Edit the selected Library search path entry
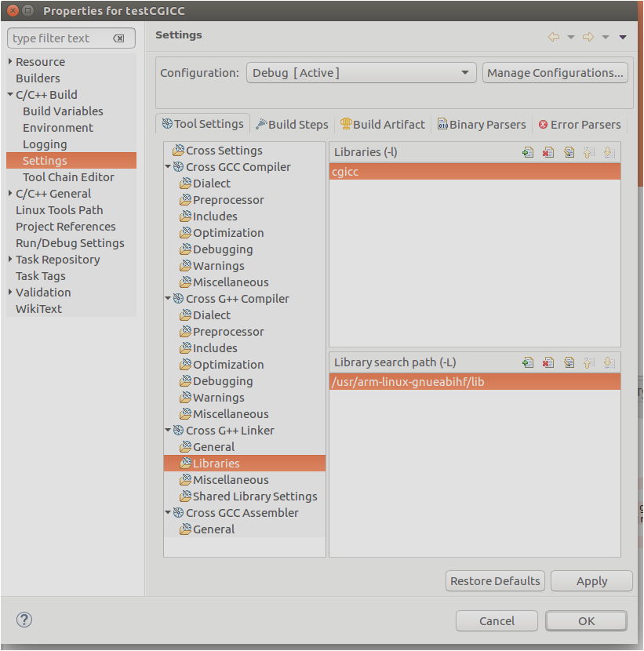This screenshot has height=651, width=644. [569, 362]
